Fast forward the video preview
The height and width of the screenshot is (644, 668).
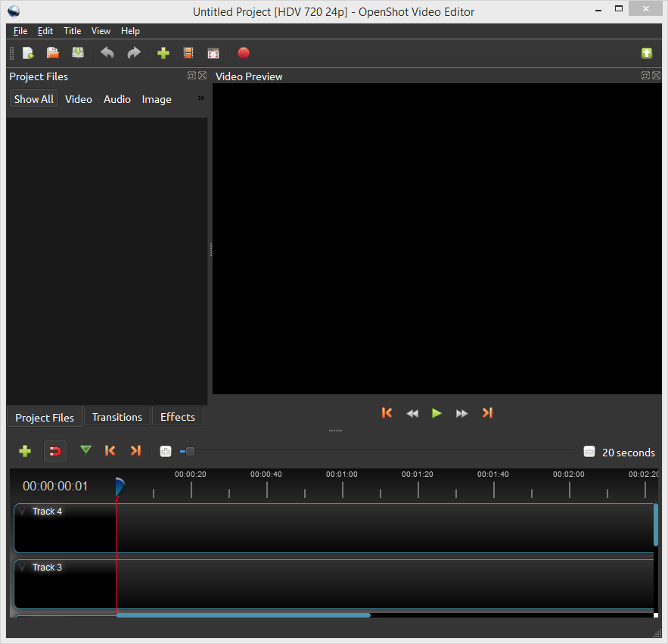[x=461, y=413]
